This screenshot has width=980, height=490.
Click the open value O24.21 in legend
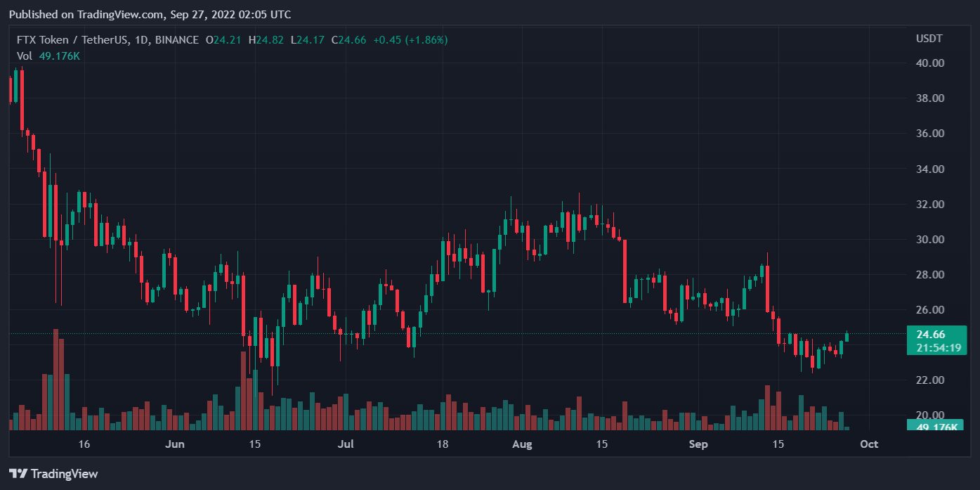tap(223, 40)
